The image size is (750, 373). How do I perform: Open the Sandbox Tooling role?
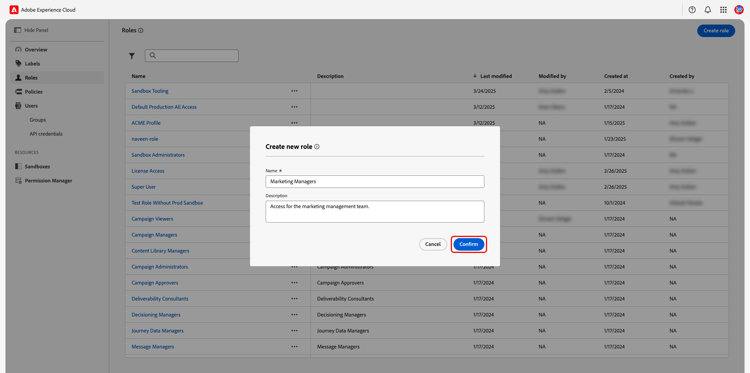pos(150,91)
